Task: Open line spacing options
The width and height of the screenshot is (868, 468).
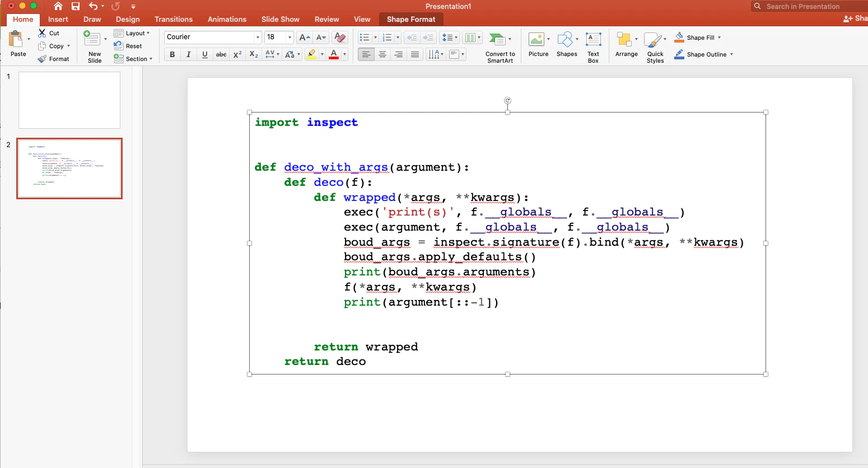Action: pos(450,38)
